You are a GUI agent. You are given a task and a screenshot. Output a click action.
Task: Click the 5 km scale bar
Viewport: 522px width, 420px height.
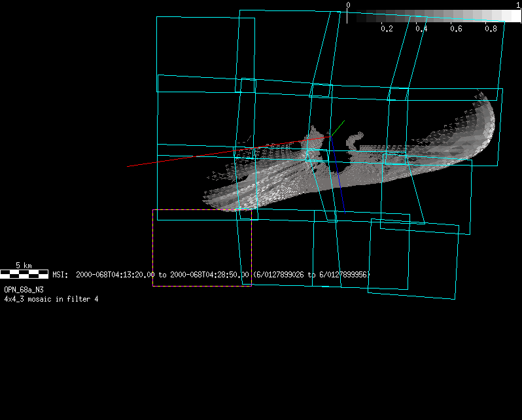(x=24, y=273)
